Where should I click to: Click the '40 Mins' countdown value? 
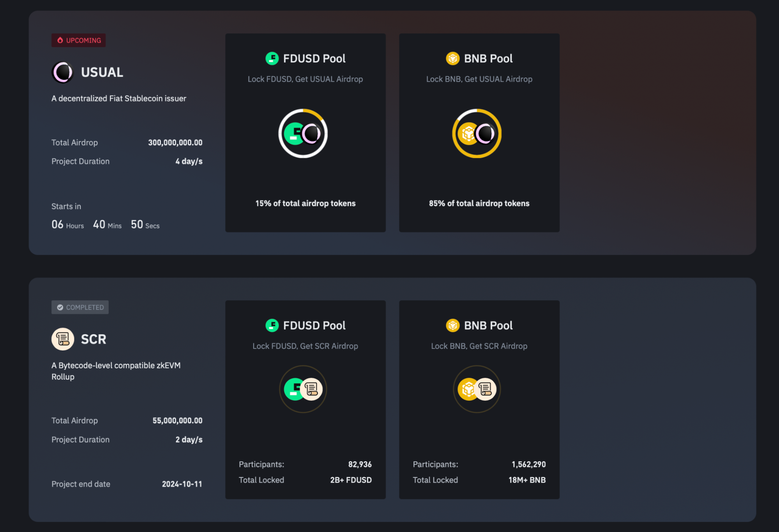(x=107, y=225)
